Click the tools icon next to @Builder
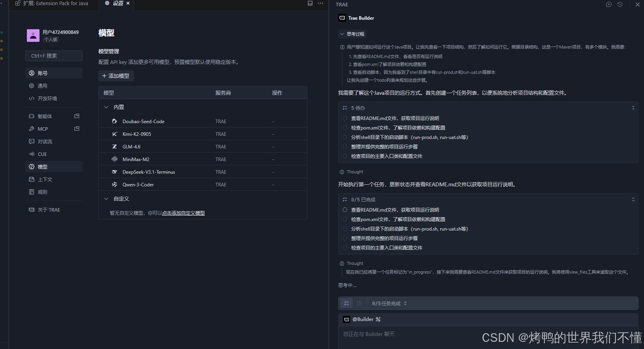 (378, 319)
